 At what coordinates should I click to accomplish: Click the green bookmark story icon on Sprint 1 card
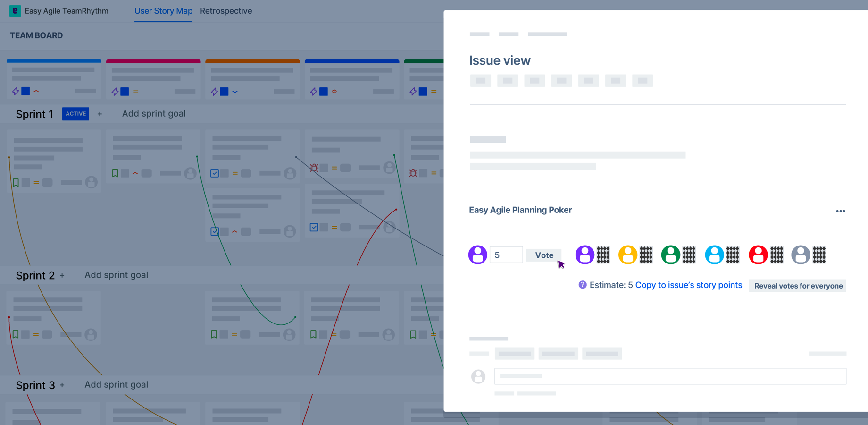tap(16, 182)
